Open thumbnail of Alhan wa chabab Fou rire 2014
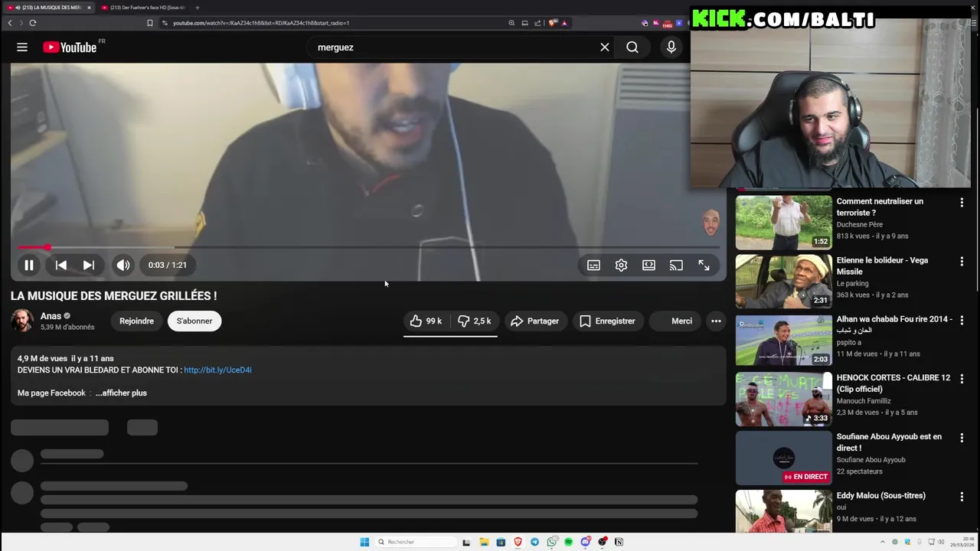This screenshot has width=980, height=551. pos(784,341)
